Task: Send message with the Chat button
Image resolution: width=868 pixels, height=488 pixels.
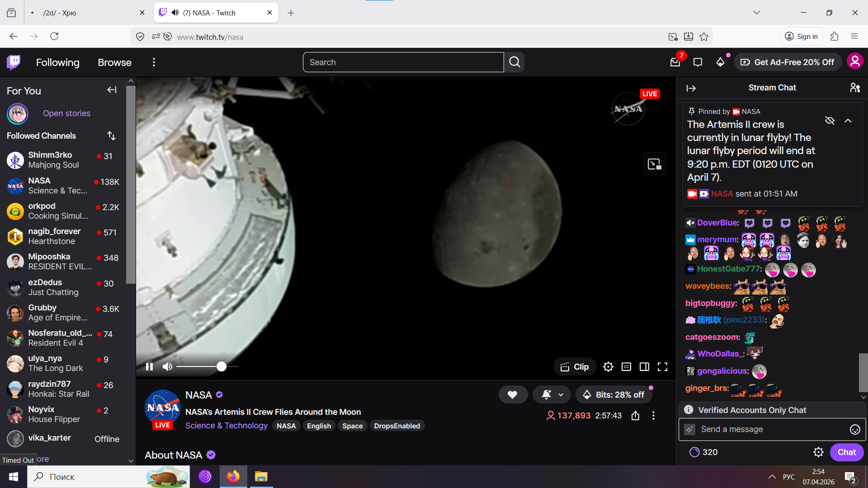Action: click(x=846, y=452)
